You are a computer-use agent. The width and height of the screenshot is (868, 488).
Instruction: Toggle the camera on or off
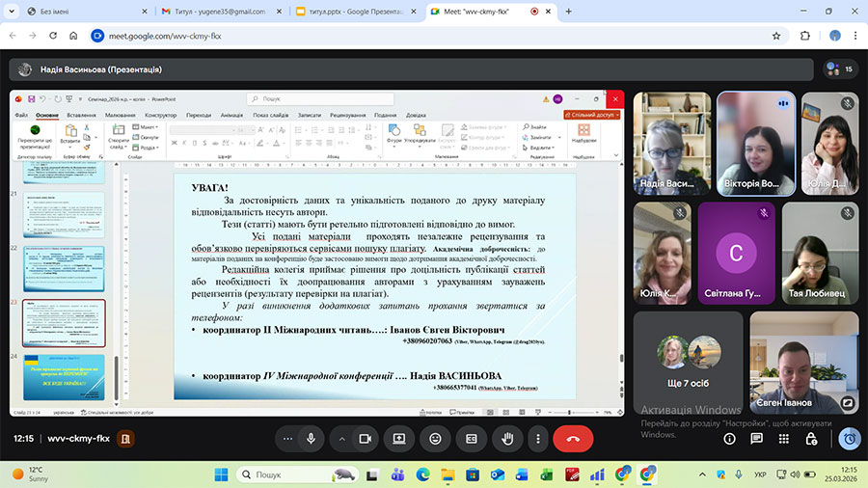coord(366,438)
